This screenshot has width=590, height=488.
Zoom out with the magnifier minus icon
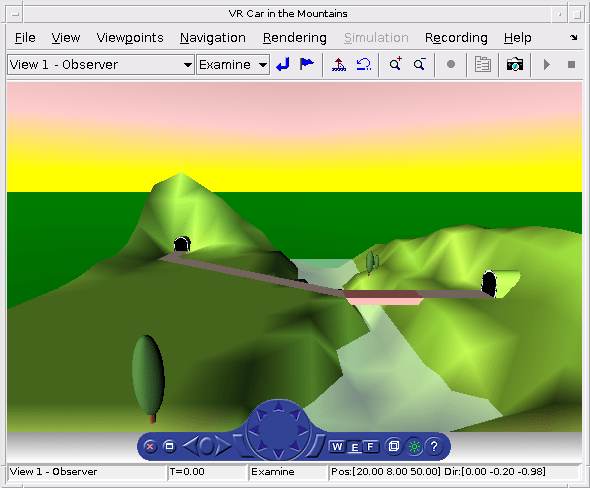point(420,65)
